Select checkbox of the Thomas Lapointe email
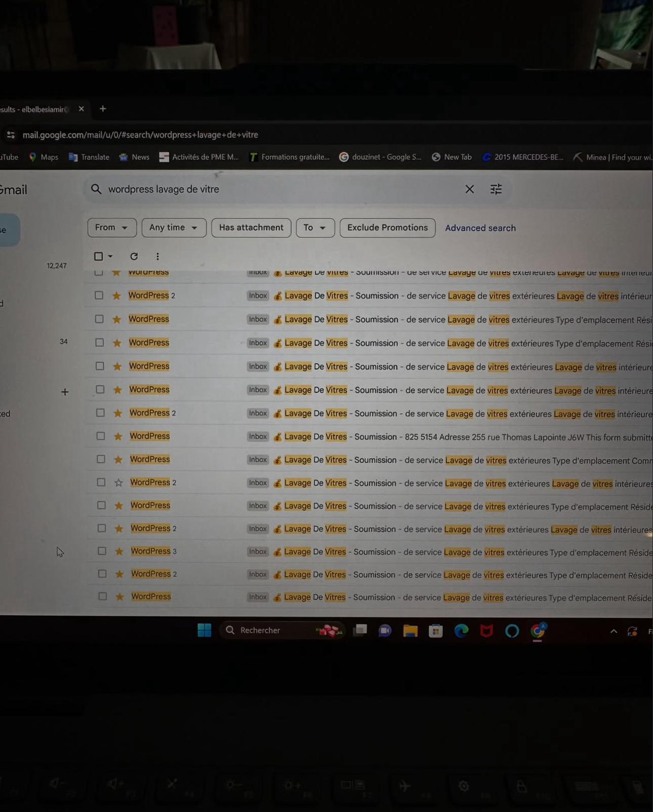 (x=101, y=436)
